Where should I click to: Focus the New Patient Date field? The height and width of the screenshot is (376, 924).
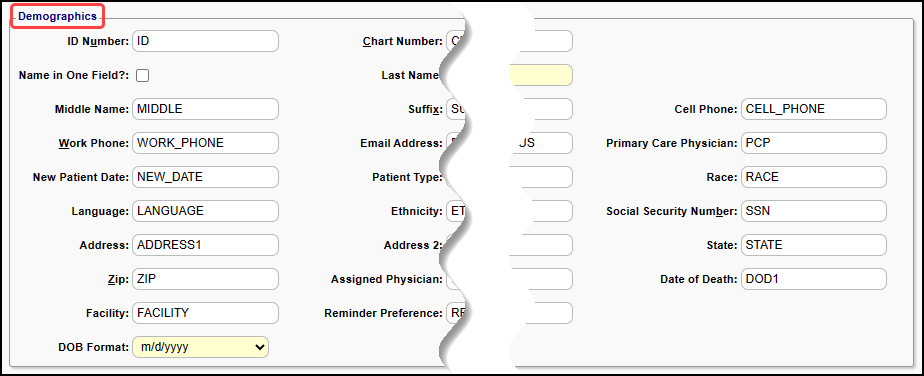pyautogui.click(x=206, y=177)
